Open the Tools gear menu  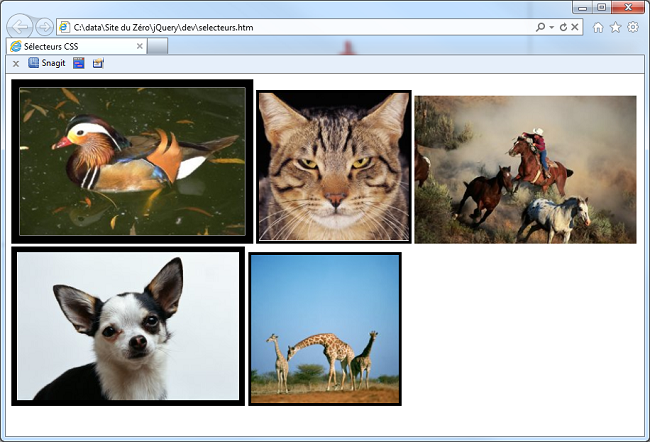pyautogui.click(x=633, y=27)
